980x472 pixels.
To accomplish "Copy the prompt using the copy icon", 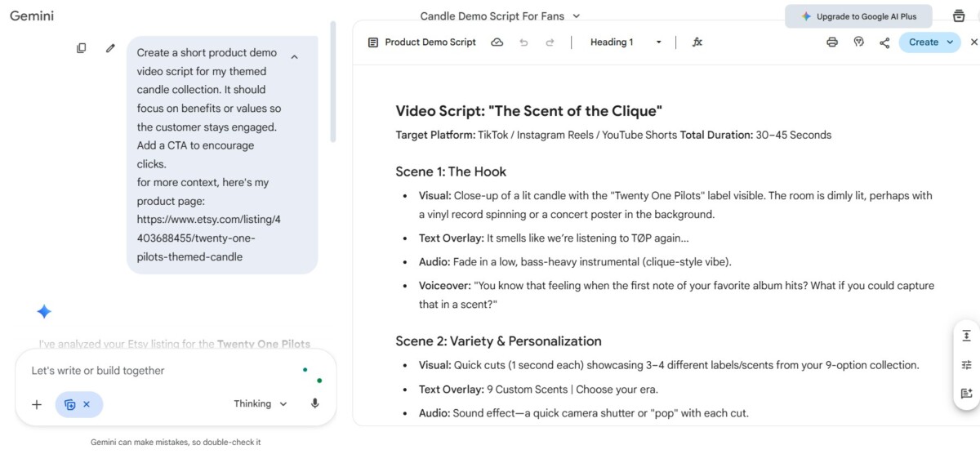I will 81,48.
